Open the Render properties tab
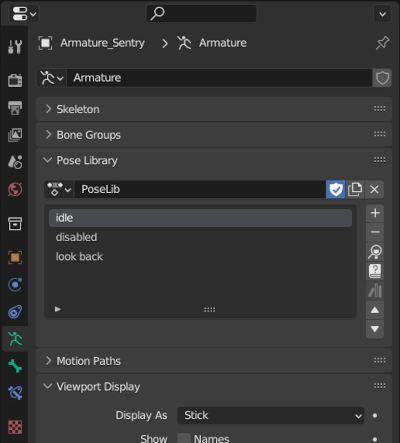This screenshot has height=443, width=400. [15, 80]
